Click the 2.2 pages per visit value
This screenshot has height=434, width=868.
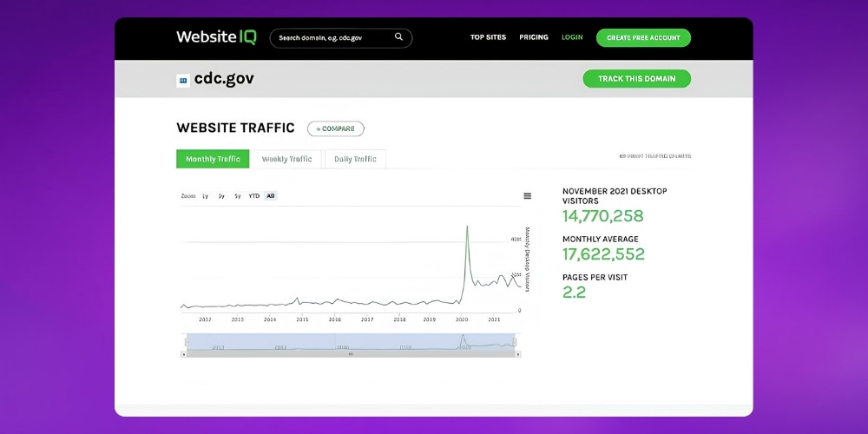[x=574, y=293]
